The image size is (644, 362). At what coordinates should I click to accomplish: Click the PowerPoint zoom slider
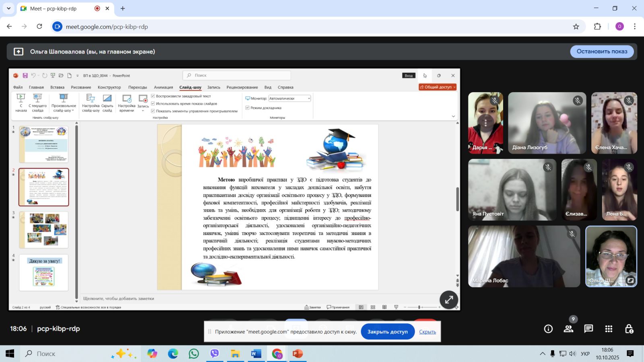(x=419, y=307)
